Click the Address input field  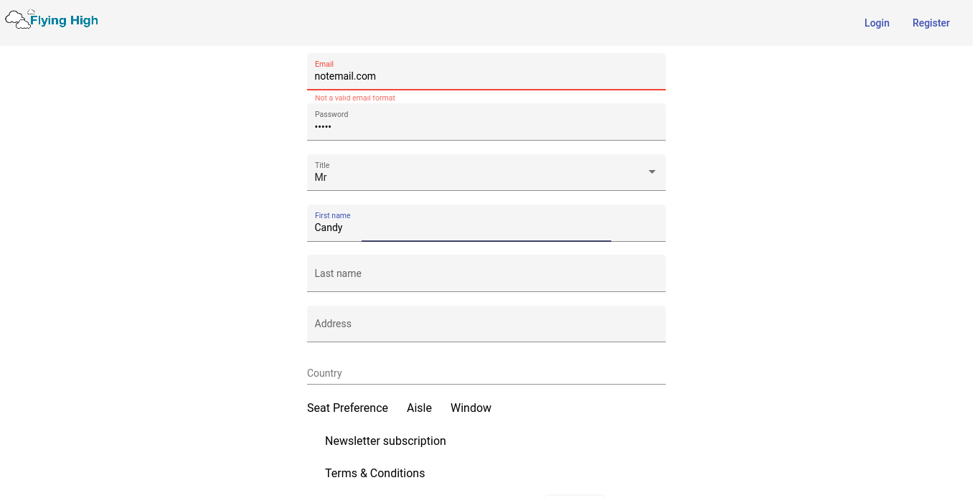pos(486,324)
